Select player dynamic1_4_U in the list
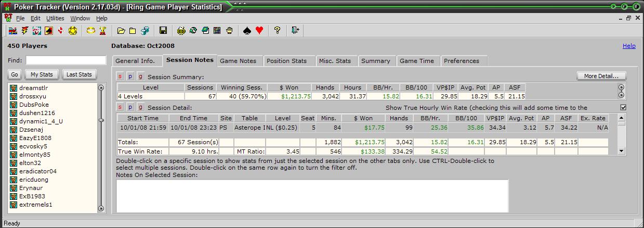644x228 pixels. click(x=41, y=121)
